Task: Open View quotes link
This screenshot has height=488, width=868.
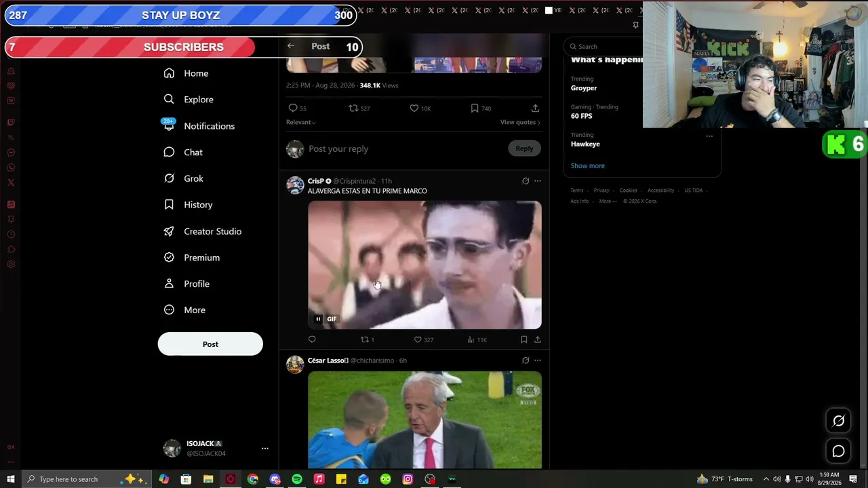Action: [x=520, y=122]
